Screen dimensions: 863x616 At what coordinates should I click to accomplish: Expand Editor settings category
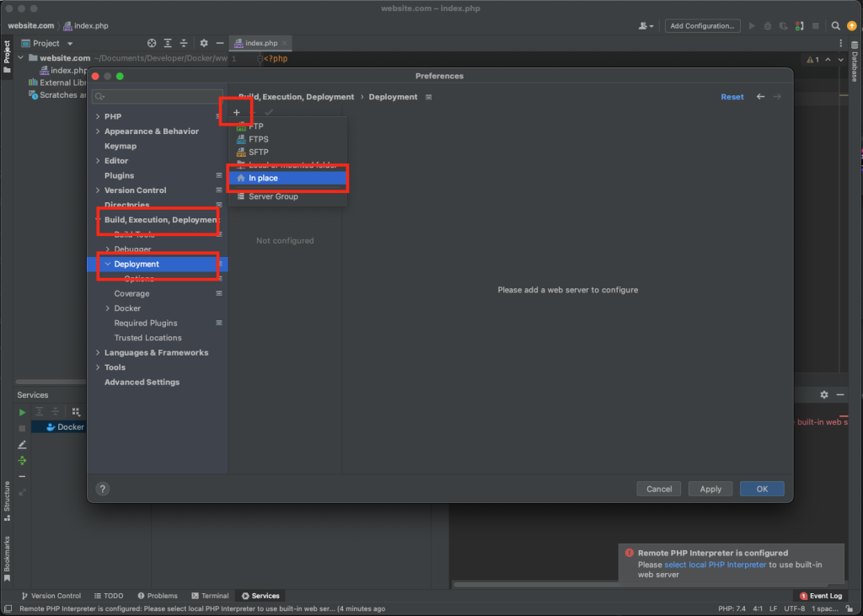(x=98, y=161)
